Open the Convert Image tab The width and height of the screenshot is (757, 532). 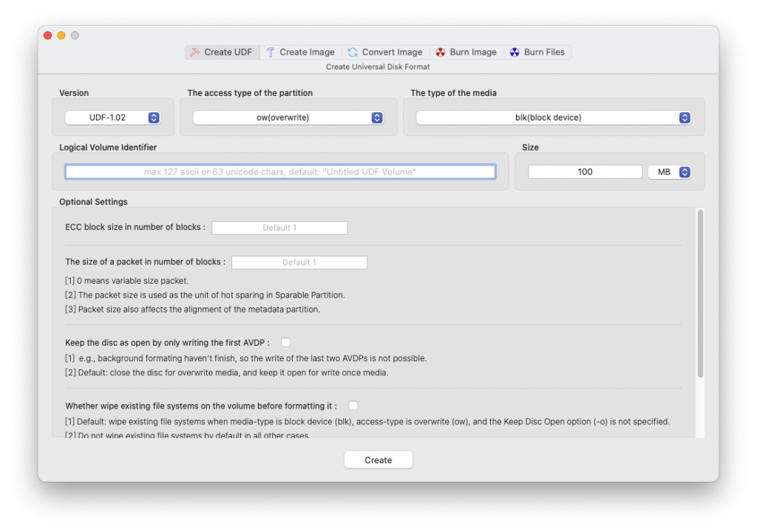tap(385, 52)
